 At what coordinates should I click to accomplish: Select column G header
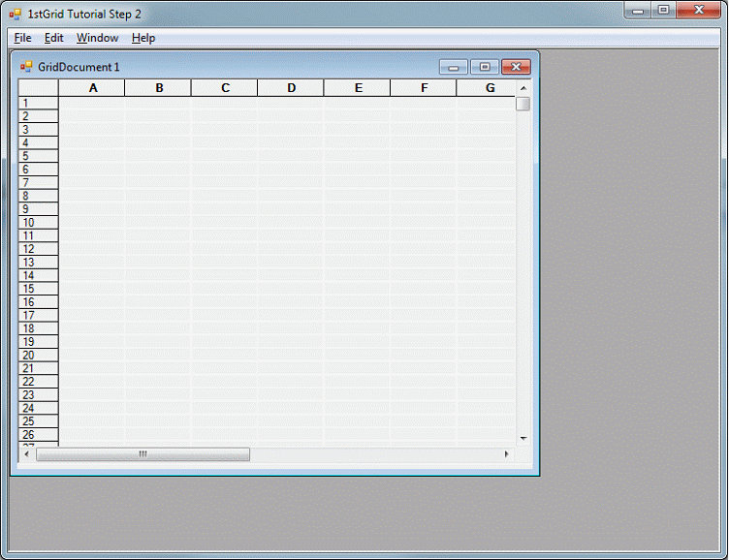[487, 88]
